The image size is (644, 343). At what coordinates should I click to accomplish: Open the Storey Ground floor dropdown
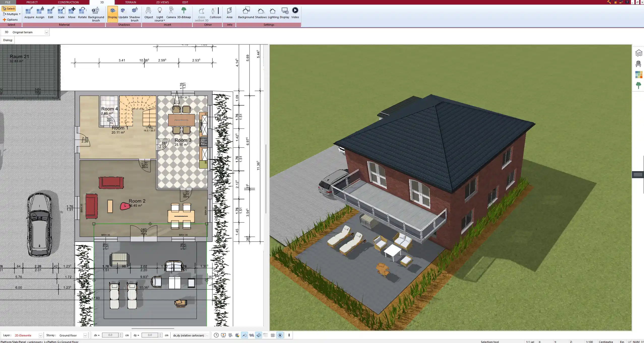pyautogui.click(x=85, y=335)
